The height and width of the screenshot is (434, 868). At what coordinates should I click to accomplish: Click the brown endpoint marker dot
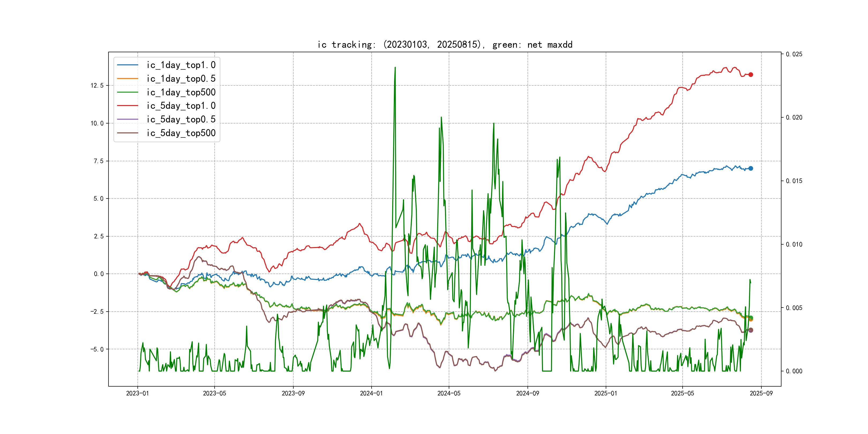(x=751, y=330)
